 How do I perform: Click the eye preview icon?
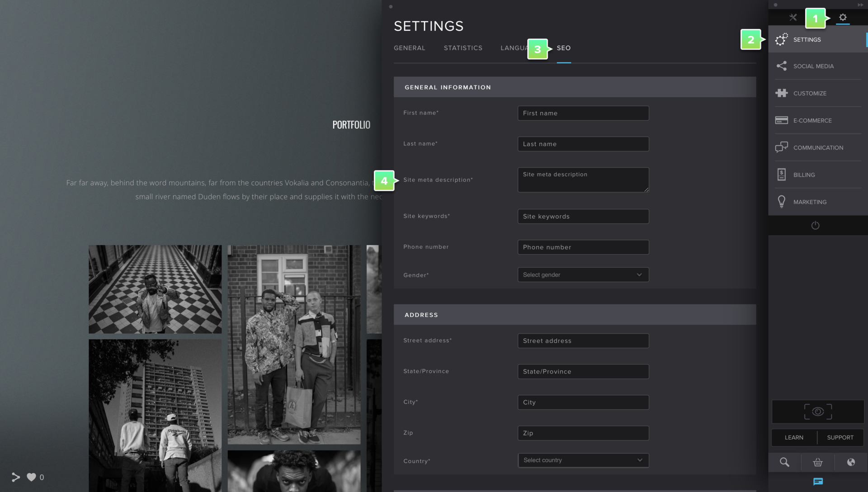pyautogui.click(x=818, y=412)
